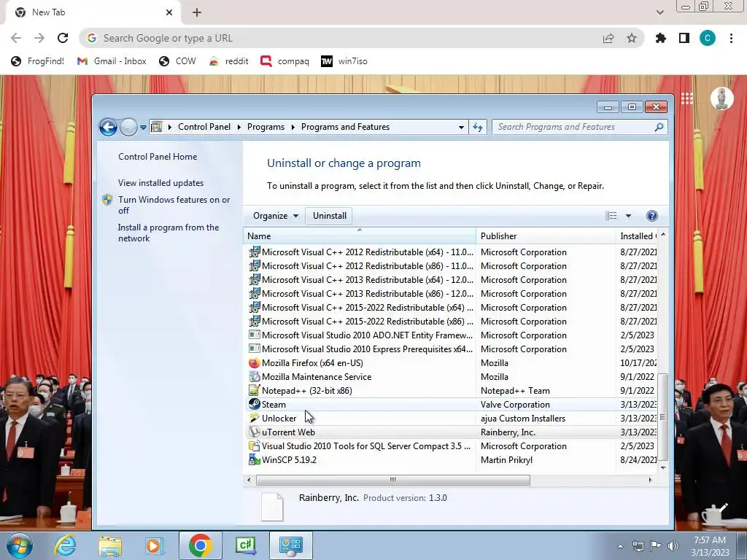
Task: Open the Chrome three-dot menu
Action: (731, 38)
